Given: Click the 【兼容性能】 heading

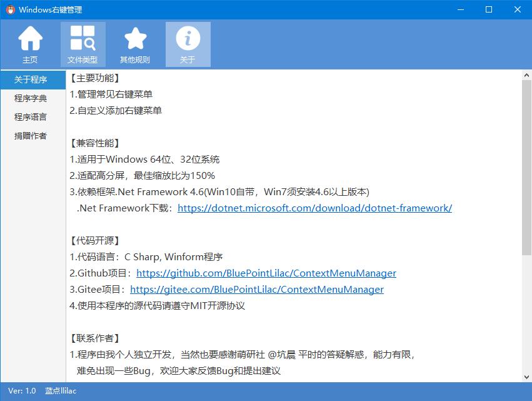Looking at the screenshot, I should 95,143.
